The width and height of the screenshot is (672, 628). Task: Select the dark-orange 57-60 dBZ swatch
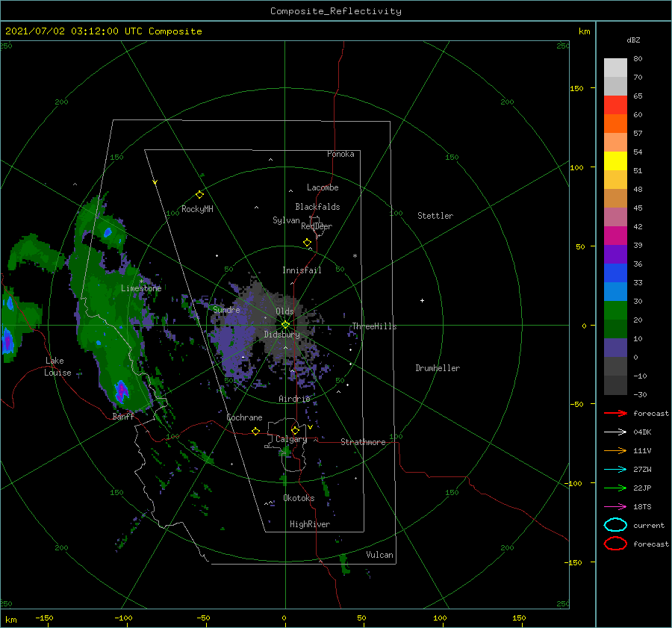coord(615,123)
